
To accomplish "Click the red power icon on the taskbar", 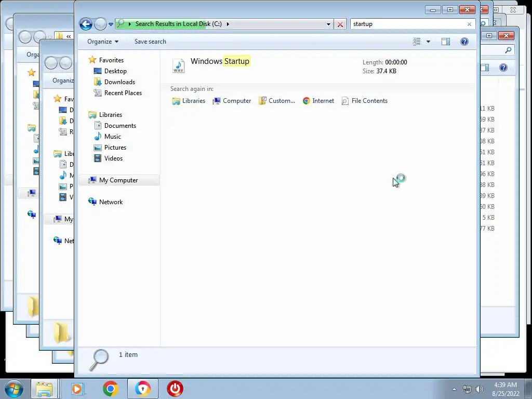I will tap(175, 389).
